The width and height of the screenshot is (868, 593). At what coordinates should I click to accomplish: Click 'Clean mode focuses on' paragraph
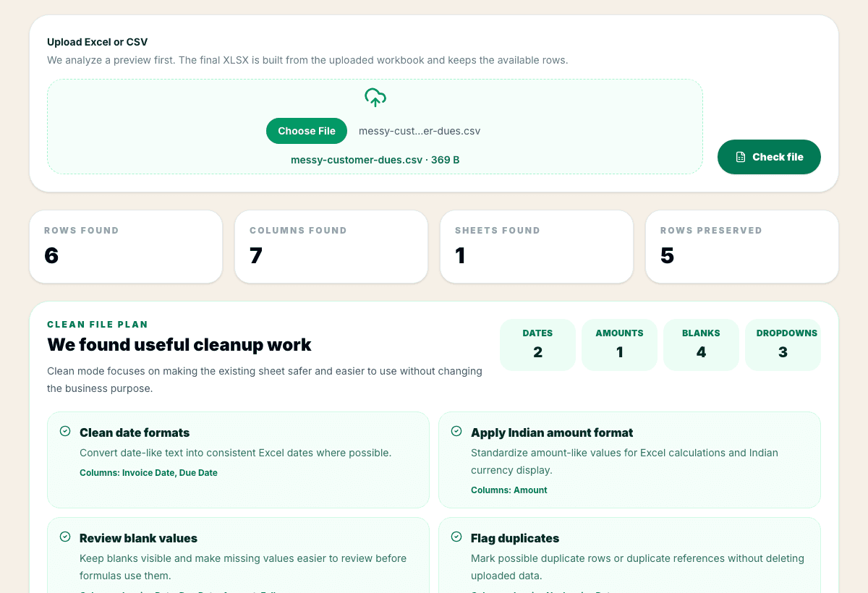[265, 380]
